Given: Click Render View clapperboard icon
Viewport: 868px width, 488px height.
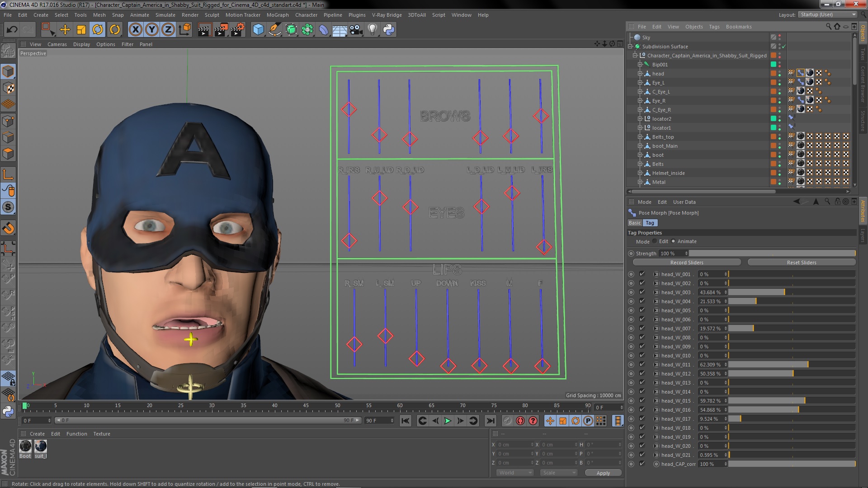Looking at the screenshot, I should tap(204, 30).
